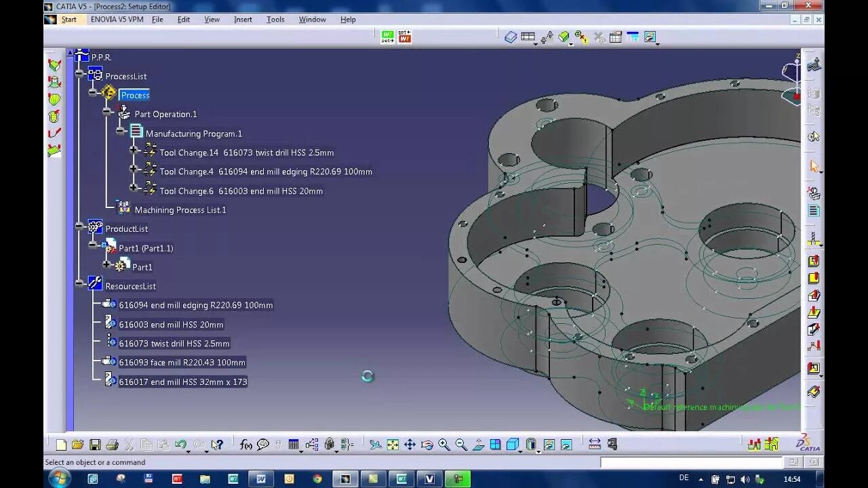Click the machine icon atop the right toolbar

(x=814, y=65)
